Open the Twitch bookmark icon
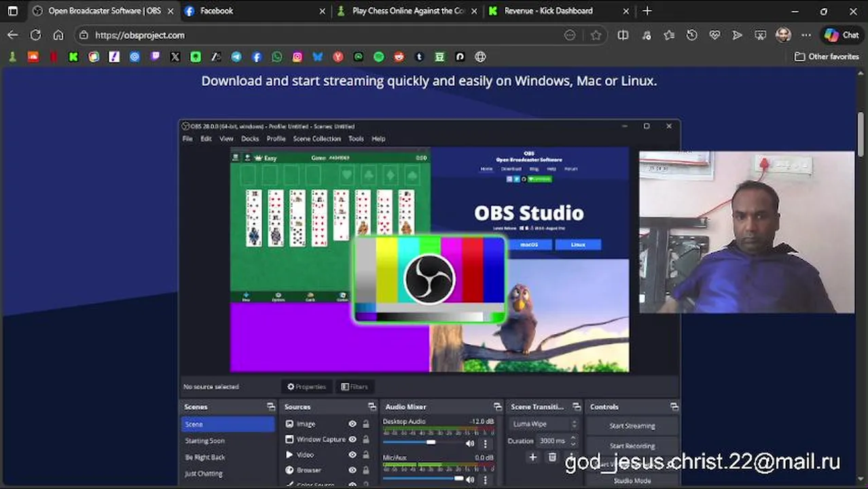868x489 pixels. point(155,57)
